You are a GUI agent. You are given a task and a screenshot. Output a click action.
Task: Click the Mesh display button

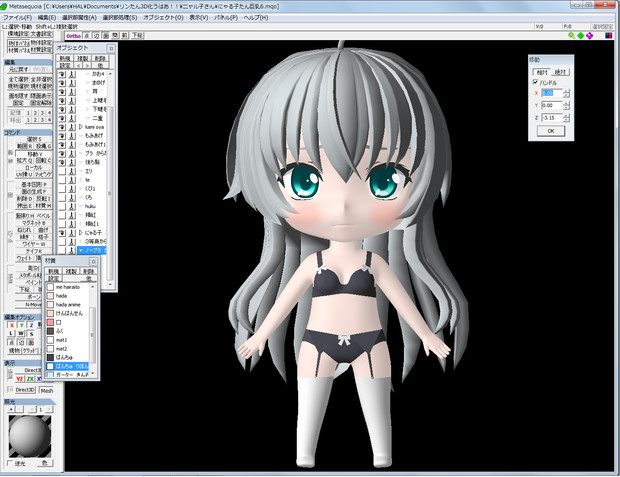tap(47, 390)
